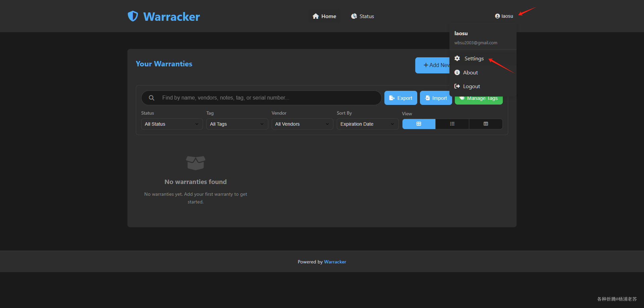Image resolution: width=644 pixels, height=308 pixels.
Task: Click the Logout arrow icon
Action: 457,86
